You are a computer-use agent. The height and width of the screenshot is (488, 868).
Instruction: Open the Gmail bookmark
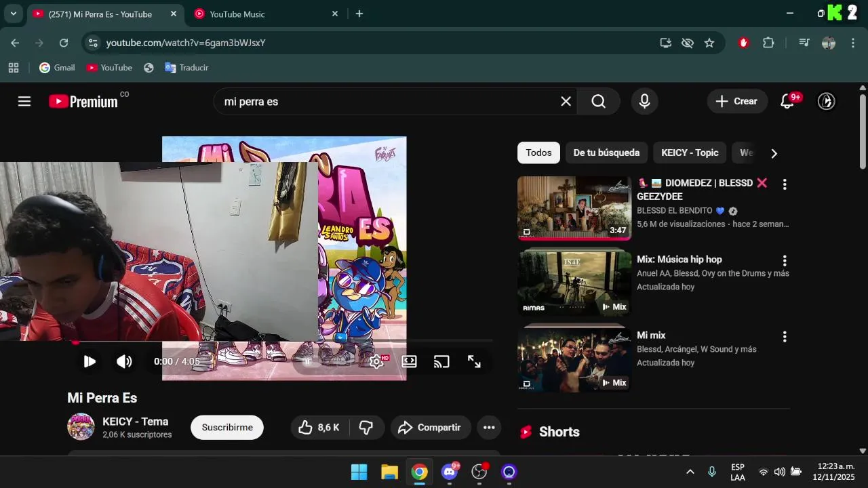(57, 68)
